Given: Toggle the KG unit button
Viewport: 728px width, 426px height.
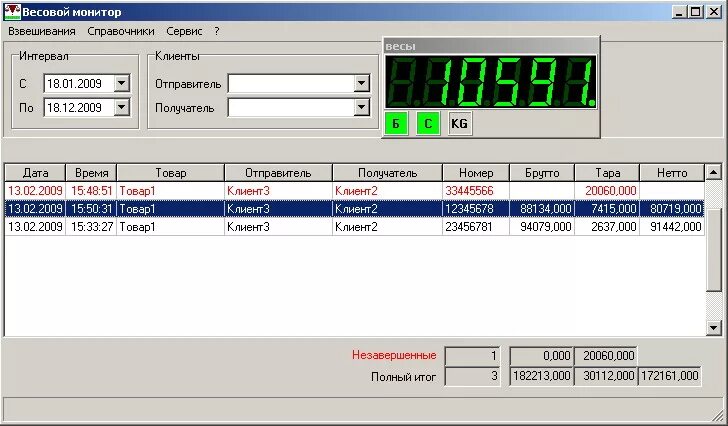Looking at the screenshot, I should click(460, 123).
